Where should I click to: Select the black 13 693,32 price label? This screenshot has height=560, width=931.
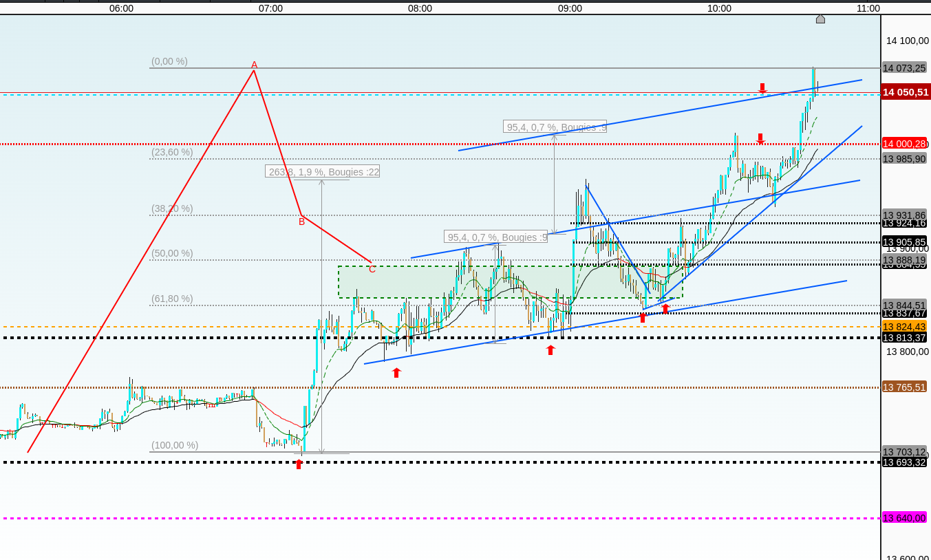point(904,462)
